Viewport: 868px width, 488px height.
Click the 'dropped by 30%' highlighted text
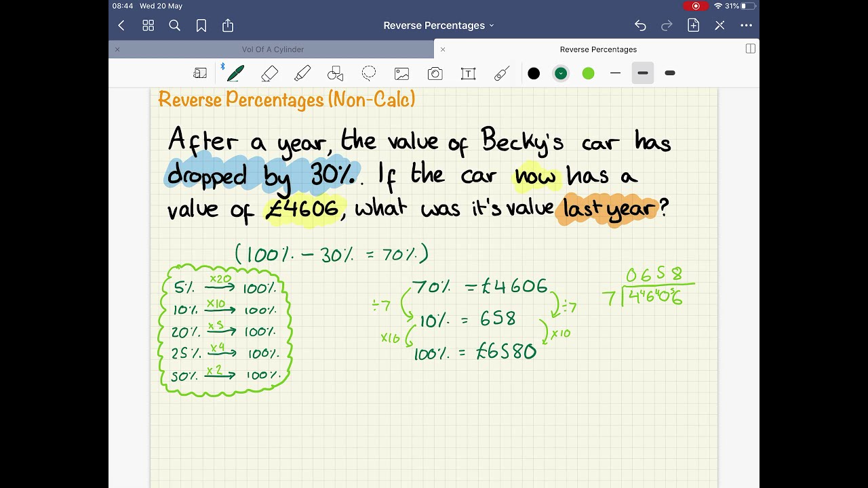tap(262, 174)
